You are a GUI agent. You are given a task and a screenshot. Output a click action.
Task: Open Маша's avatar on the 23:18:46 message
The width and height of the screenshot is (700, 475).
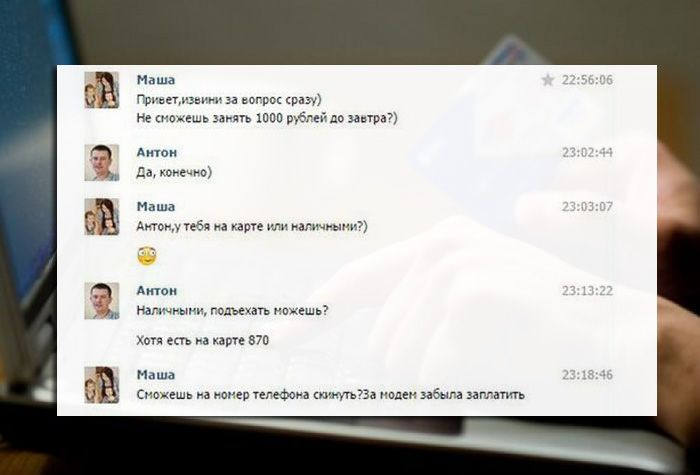coord(102,385)
